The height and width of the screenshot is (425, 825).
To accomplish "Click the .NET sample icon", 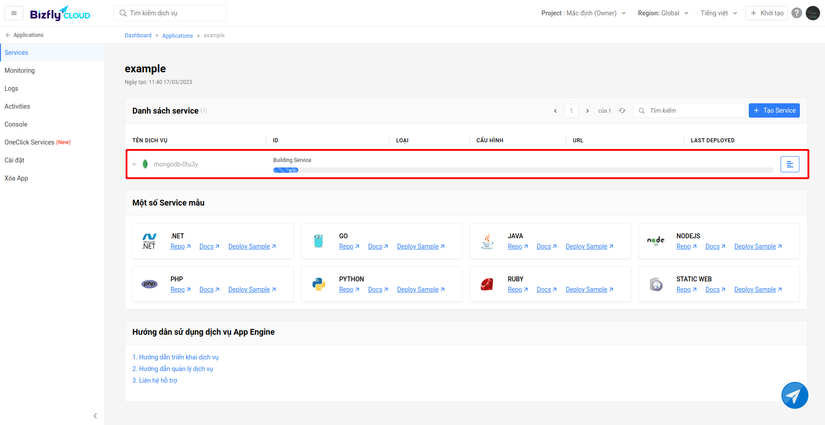I will (149, 241).
